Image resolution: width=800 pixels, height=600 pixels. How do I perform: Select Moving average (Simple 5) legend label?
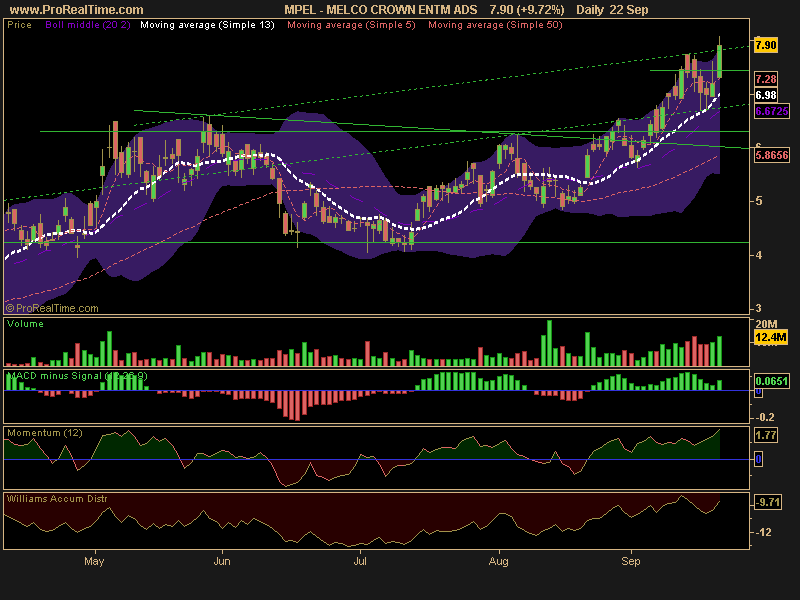click(x=352, y=24)
